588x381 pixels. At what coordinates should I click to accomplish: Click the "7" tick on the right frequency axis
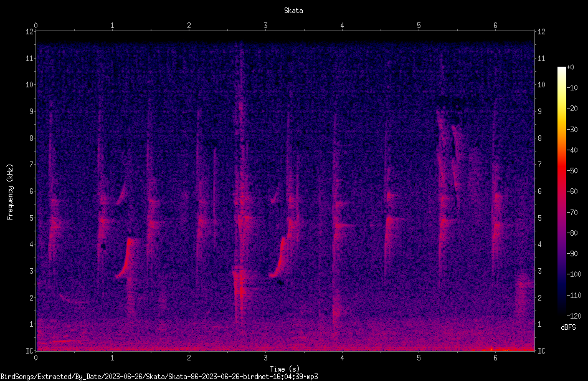tap(539, 165)
